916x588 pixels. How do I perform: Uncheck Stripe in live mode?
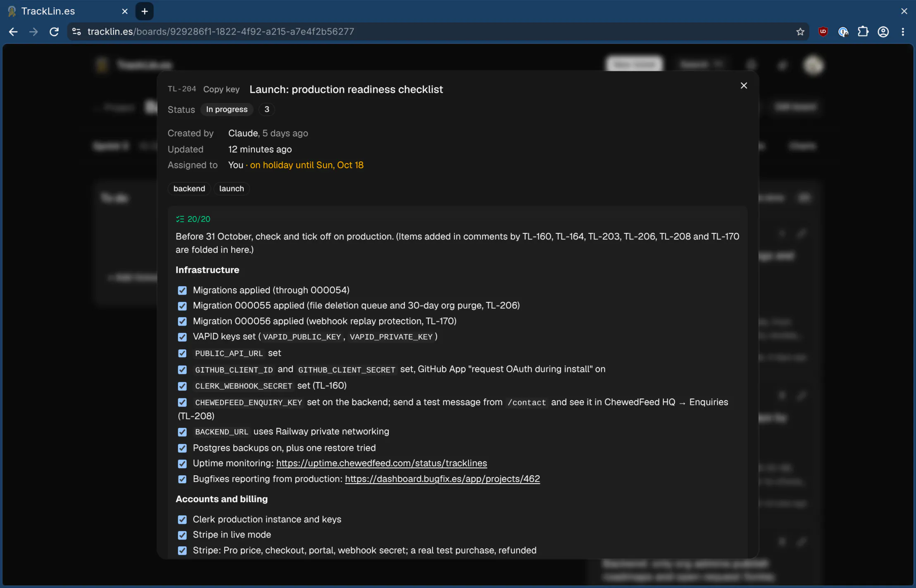pos(182,535)
